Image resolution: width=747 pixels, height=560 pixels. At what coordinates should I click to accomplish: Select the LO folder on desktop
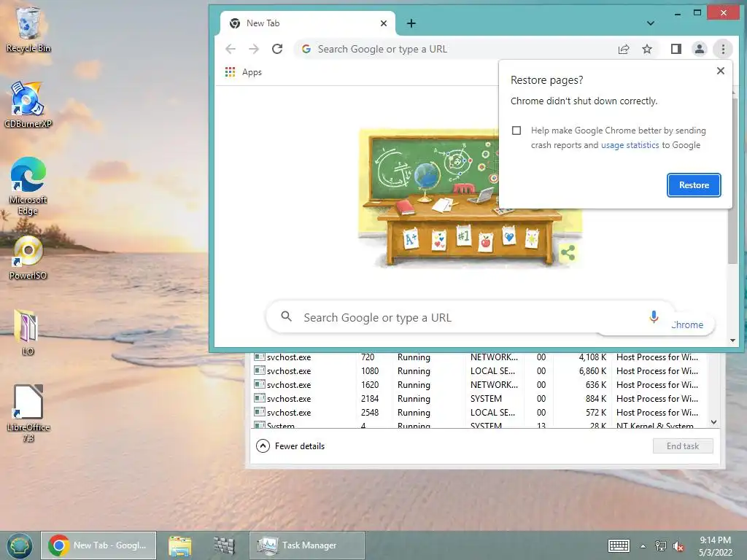click(x=28, y=332)
